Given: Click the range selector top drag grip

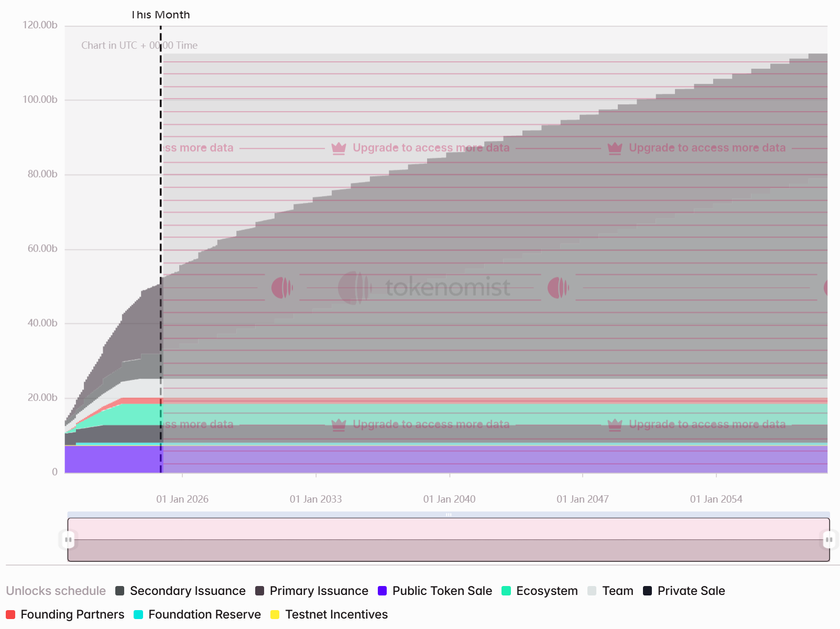Looking at the screenshot, I should coord(449,515).
